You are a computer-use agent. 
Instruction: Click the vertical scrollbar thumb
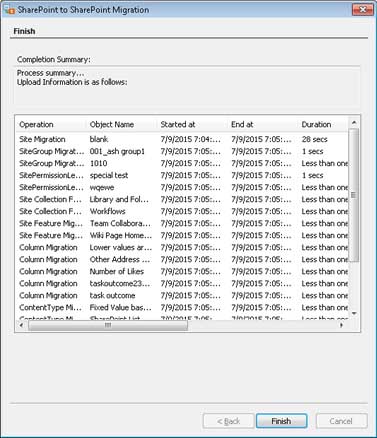pyautogui.click(x=354, y=195)
